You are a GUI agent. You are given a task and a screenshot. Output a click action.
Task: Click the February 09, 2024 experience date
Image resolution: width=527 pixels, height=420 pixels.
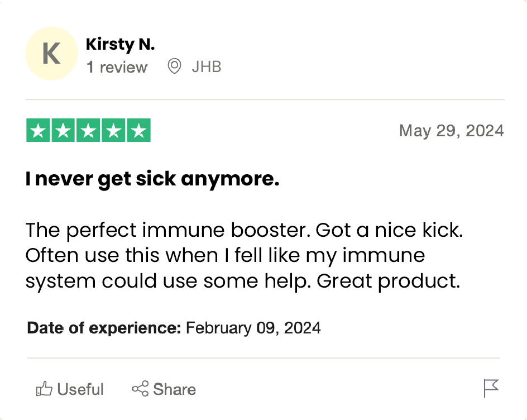[x=253, y=327]
